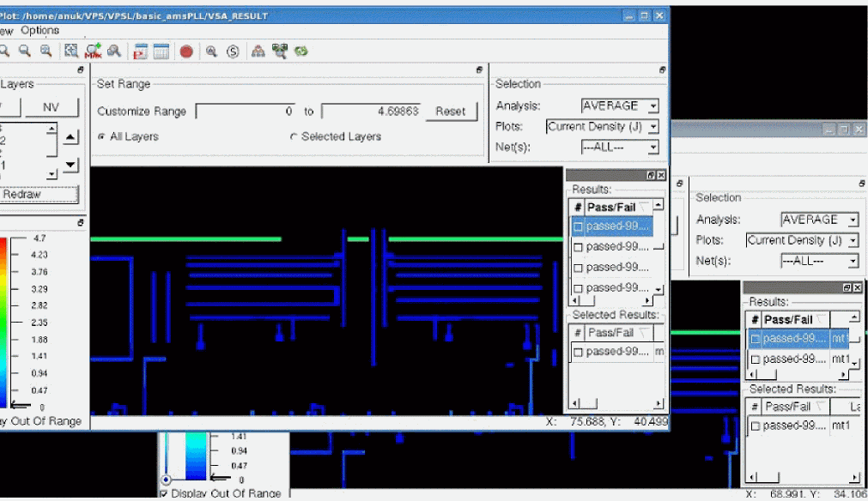Click the red P report toolbar icon
Screen dimensions: 868x501
[x=140, y=51]
